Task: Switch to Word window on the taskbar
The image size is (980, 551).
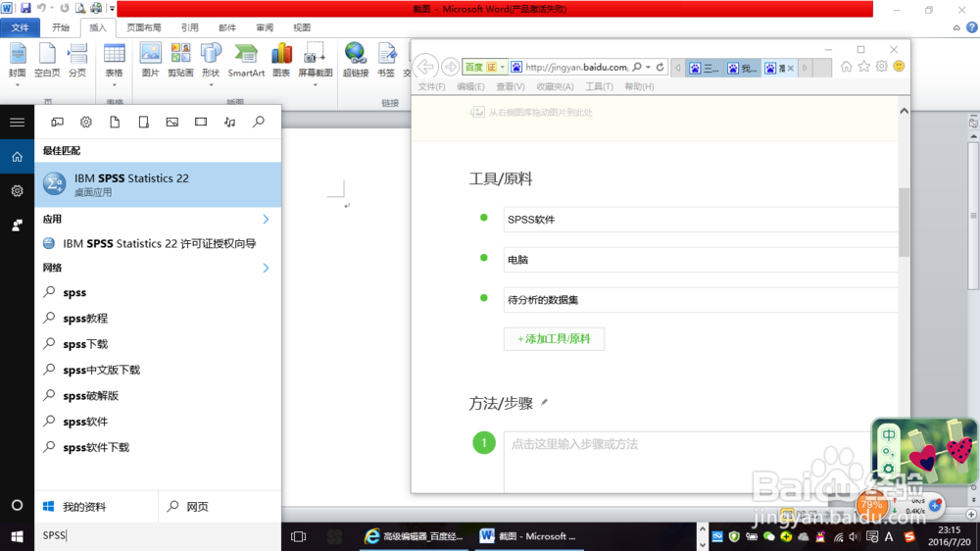Action: [529, 536]
